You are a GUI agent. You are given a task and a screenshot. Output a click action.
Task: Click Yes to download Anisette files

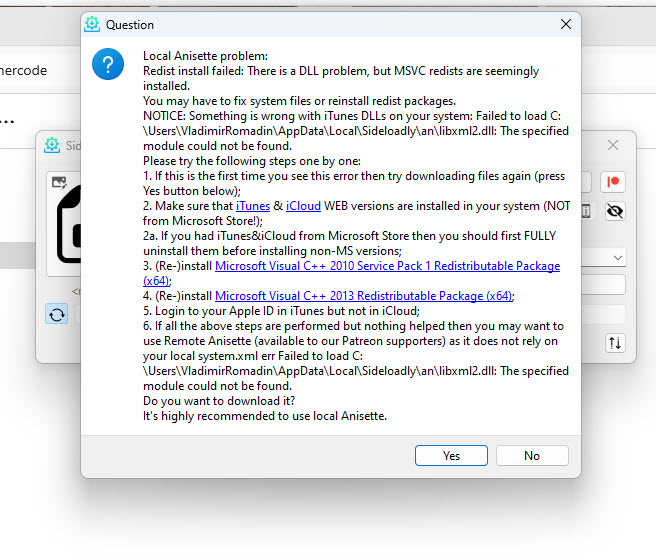451,455
